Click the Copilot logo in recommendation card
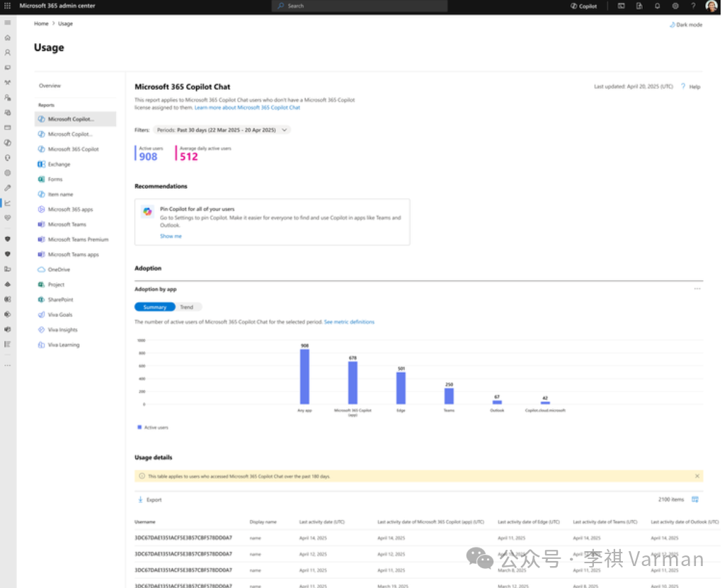This screenshot has width=727, height=588. (x=147, y=212)
